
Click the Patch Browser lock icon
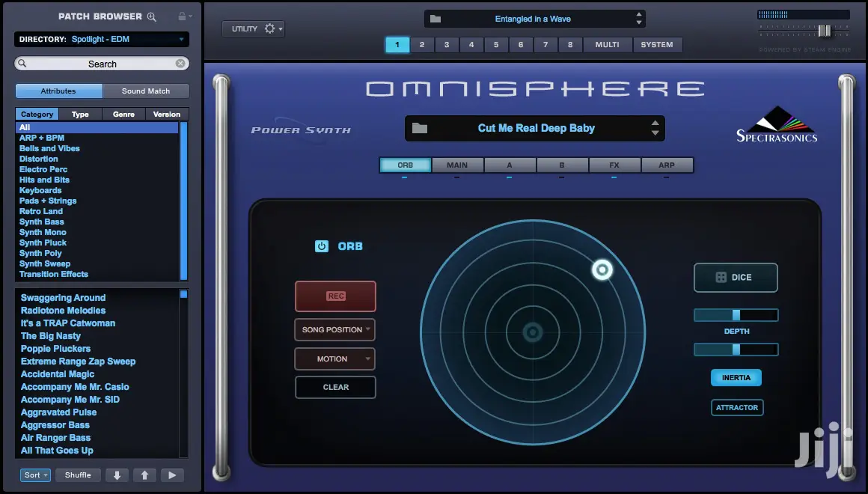(182, 16)
